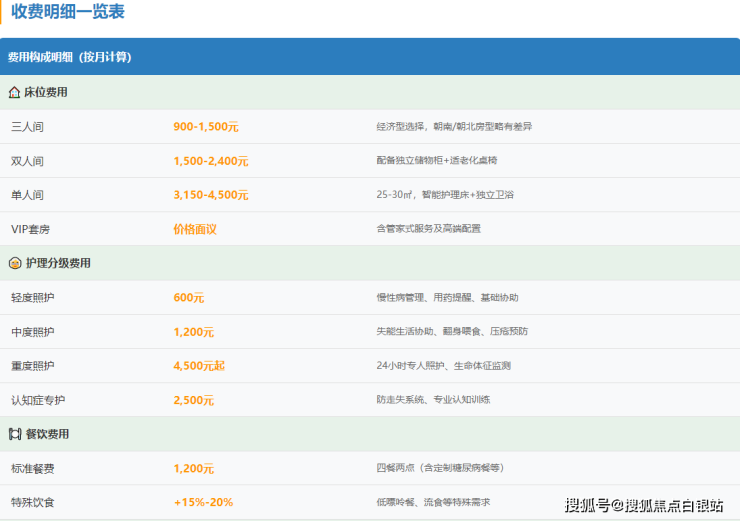Click the 1,500-2,400元 price text
Screen dimensions: 740x521
click(x=211, y=161)
